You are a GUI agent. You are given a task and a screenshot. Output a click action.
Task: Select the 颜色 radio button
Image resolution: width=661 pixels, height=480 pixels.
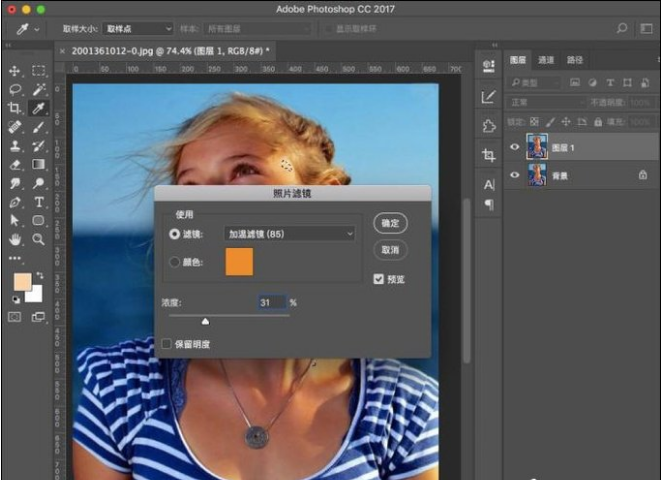pyautogui.click(x=174, y=262)
